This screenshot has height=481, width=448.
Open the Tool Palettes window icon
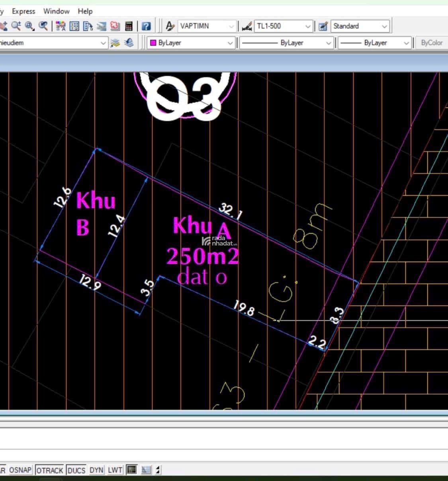88,26
